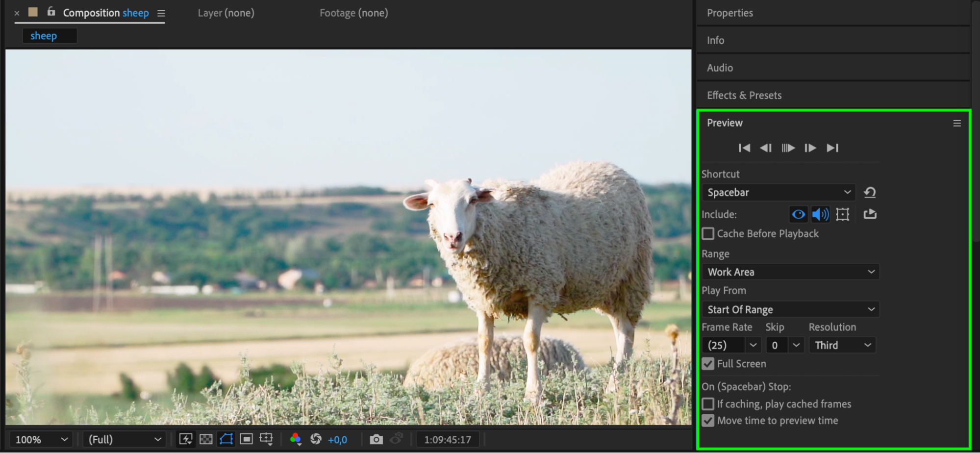980x453 pixels.
Task: Step forward one frame
Action: point(810,148)
